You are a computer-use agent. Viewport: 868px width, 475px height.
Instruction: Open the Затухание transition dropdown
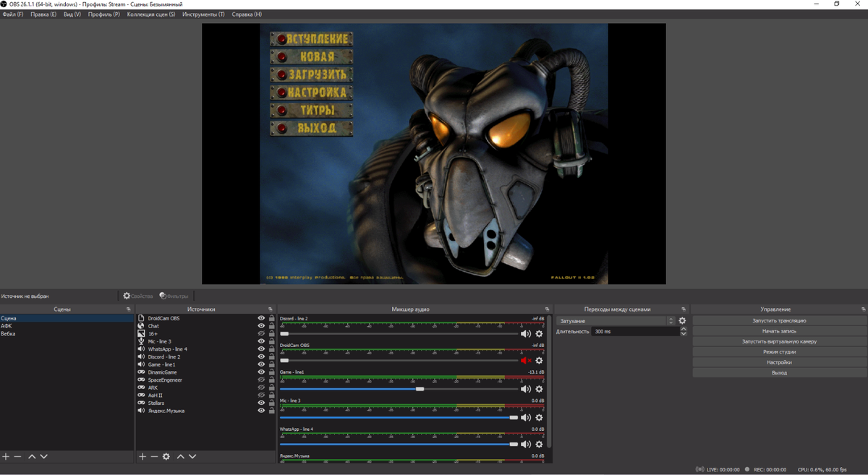coord(616,321)
